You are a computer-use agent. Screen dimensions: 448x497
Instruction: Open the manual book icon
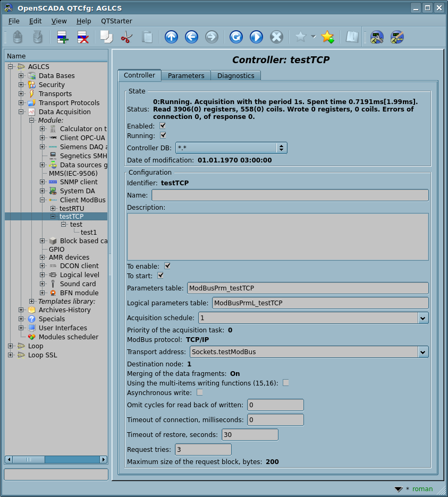352,37
